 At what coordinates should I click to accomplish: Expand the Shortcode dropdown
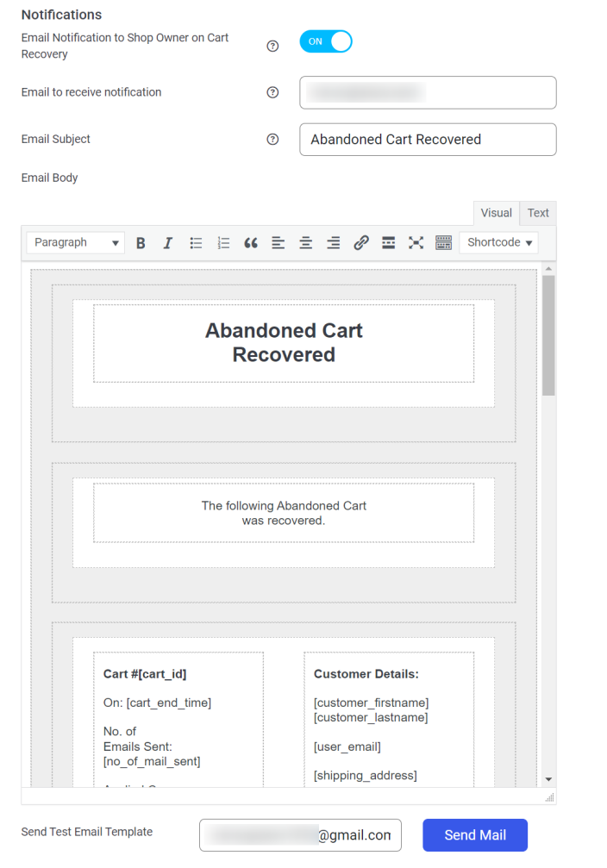[x=499, y=242]
